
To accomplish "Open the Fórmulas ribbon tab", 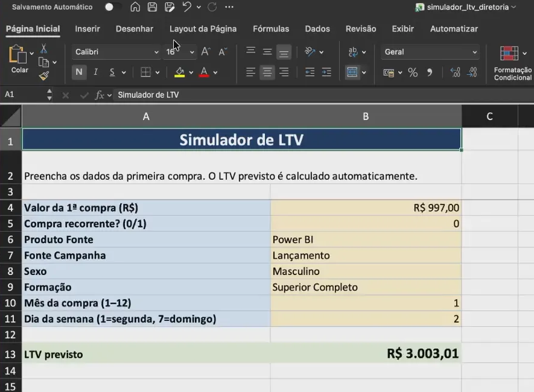I will pyautogui.click(x=271, y=29).
